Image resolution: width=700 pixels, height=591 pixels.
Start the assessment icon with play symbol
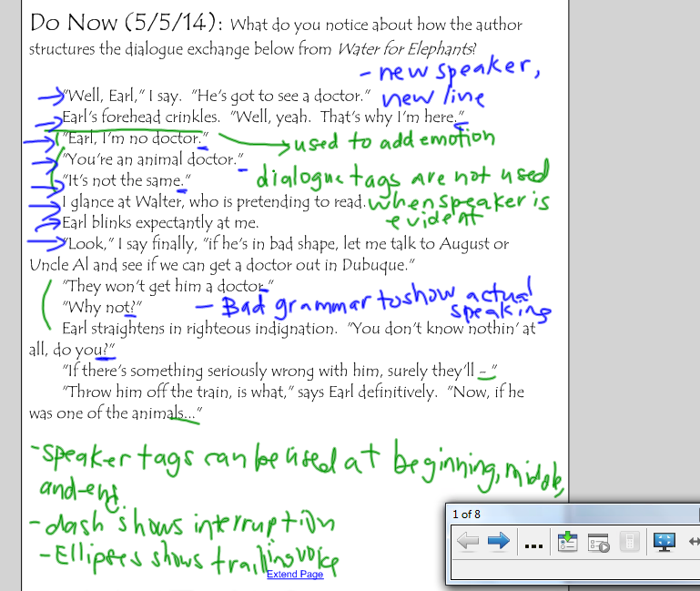point(598,543)
